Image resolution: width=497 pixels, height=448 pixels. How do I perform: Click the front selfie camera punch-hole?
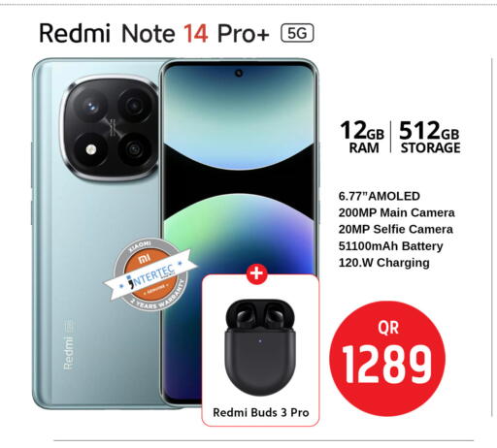[x=239, y=73]
